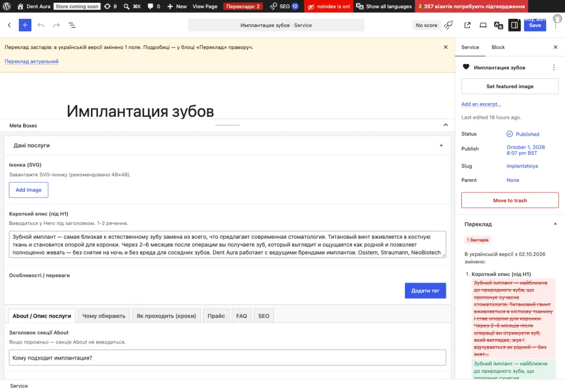565x392 pixels.
Task: Open the ⌘K search in admin bar
Action: pyautogui.click(x=132, y=6)
